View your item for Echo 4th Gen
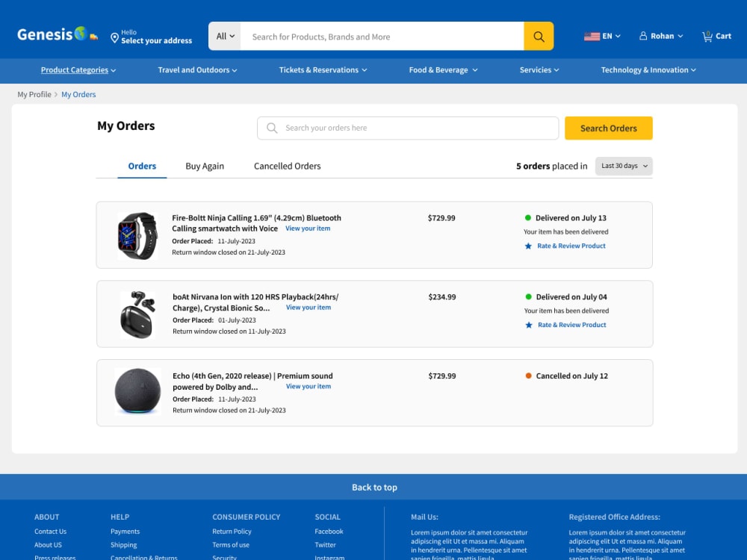 click(309, 387)
